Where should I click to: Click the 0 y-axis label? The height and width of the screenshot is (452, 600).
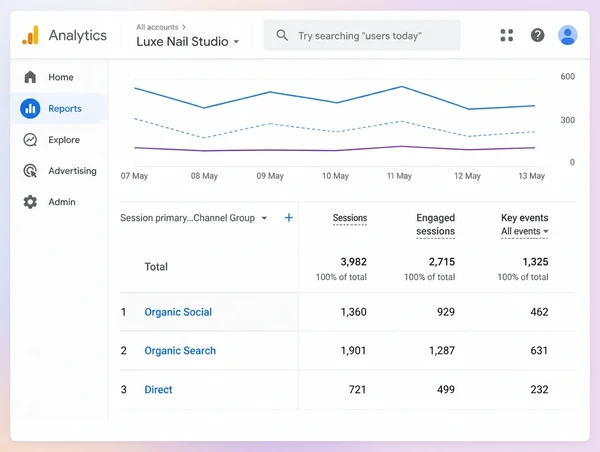572,162
